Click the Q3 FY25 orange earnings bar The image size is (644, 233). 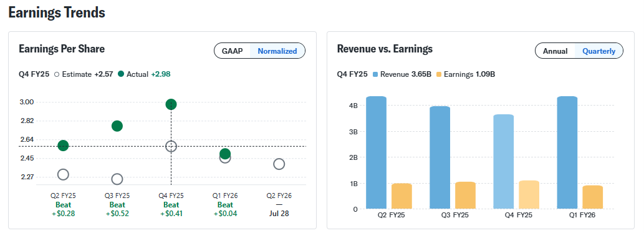(465, 195)
